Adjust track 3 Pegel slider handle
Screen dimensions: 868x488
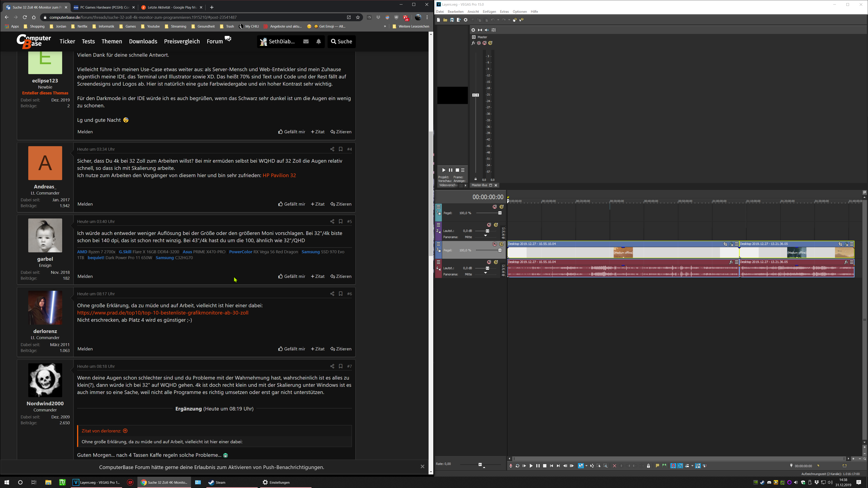[x=500, y=250]
